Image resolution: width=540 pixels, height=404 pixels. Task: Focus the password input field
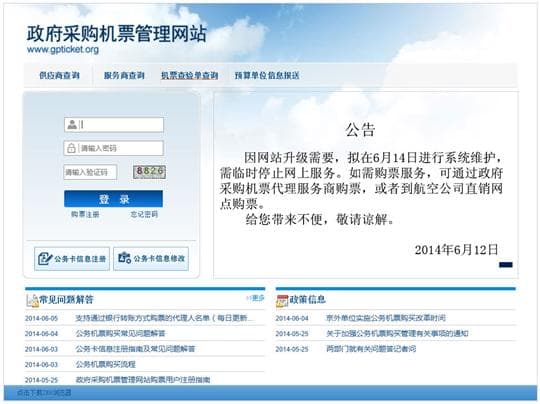114,148
